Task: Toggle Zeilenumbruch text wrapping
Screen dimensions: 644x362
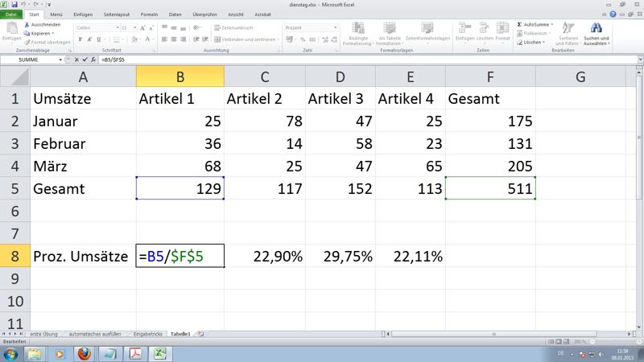Action: pyautogui.click(x=233, y=28)
